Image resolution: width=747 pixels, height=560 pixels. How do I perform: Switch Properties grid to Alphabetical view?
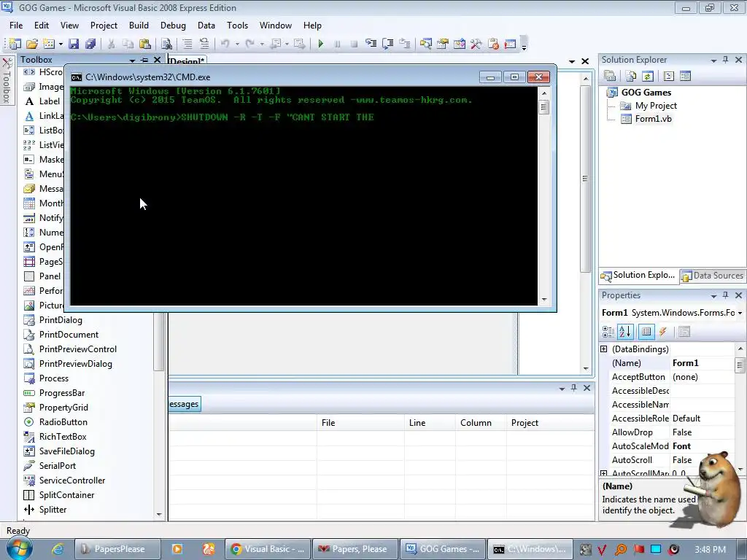click(x=625, y=332)
